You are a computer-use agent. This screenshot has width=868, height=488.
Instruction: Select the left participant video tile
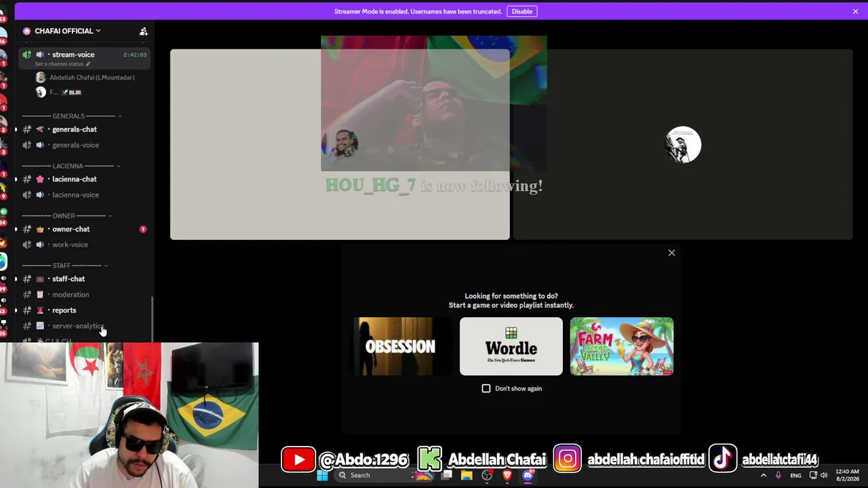click(340, 144)
